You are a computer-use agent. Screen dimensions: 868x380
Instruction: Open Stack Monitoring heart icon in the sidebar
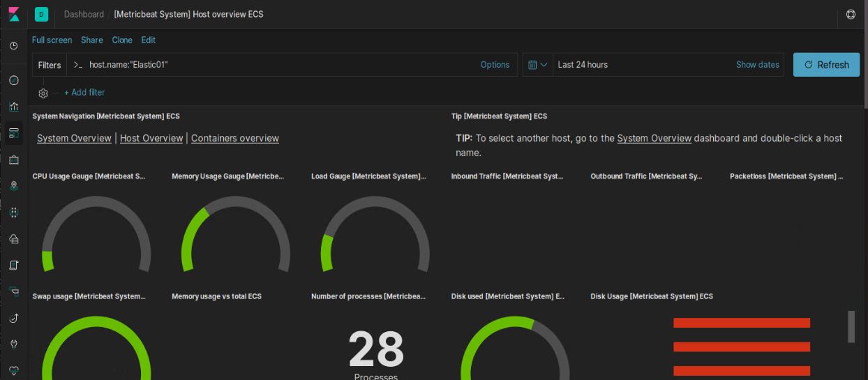click(14, 370)
